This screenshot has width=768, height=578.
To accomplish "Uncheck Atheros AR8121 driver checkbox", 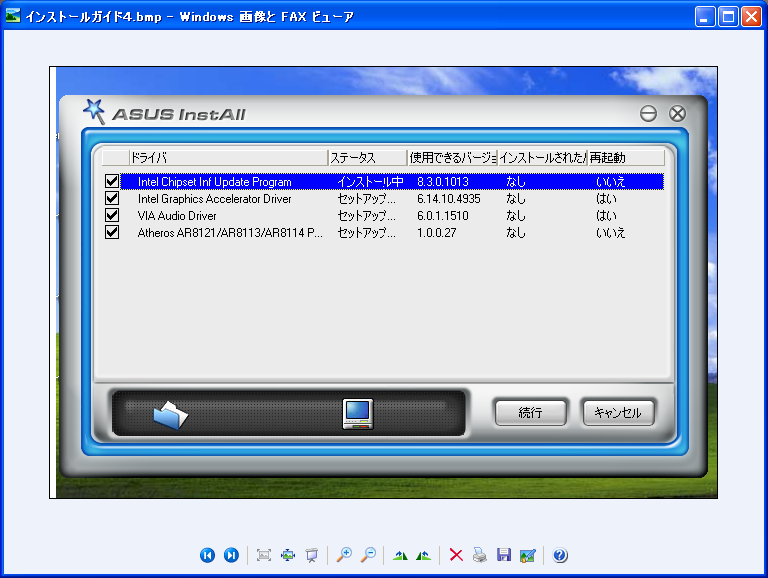I will coord(112,232).
